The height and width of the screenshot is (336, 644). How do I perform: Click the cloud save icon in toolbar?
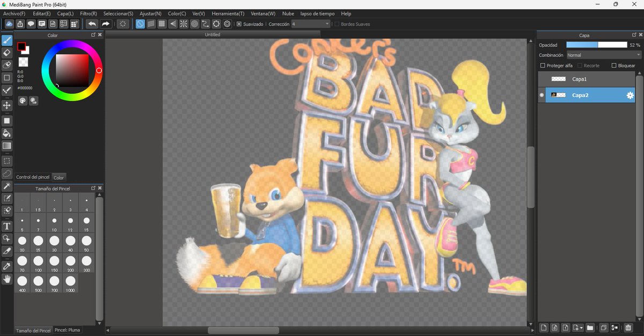[9, 24]
